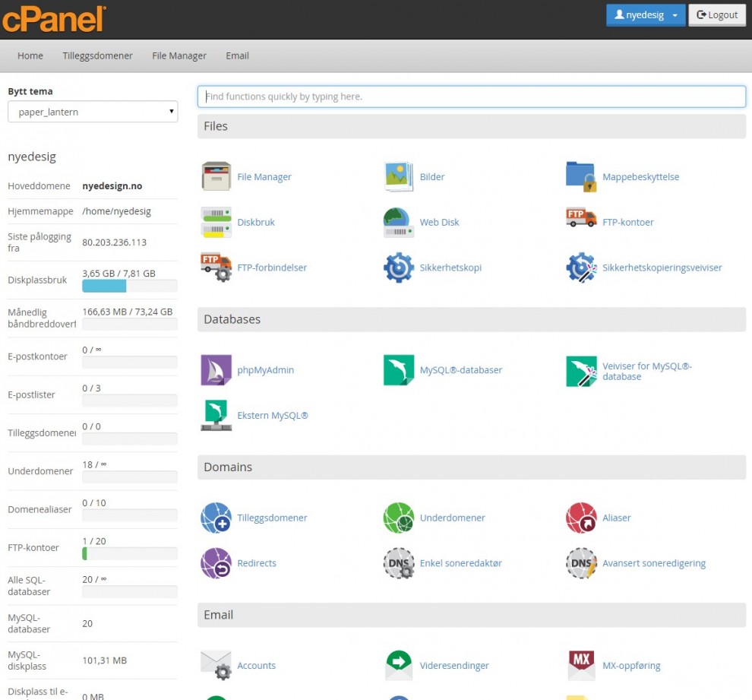
Task: Click the Avansert soneredigering text link
Action: [x=654, y=563]
